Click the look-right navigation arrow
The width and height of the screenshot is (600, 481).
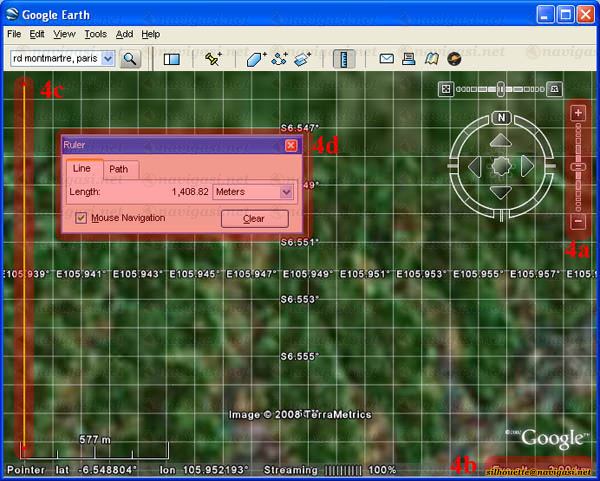pyautogui.click(x=527, y=165)
